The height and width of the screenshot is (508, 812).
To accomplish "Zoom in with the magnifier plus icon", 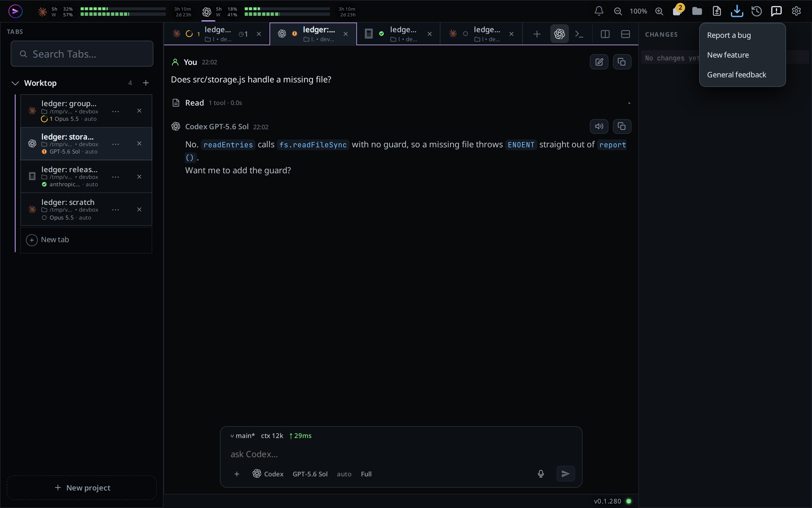I will pos(659,11).
